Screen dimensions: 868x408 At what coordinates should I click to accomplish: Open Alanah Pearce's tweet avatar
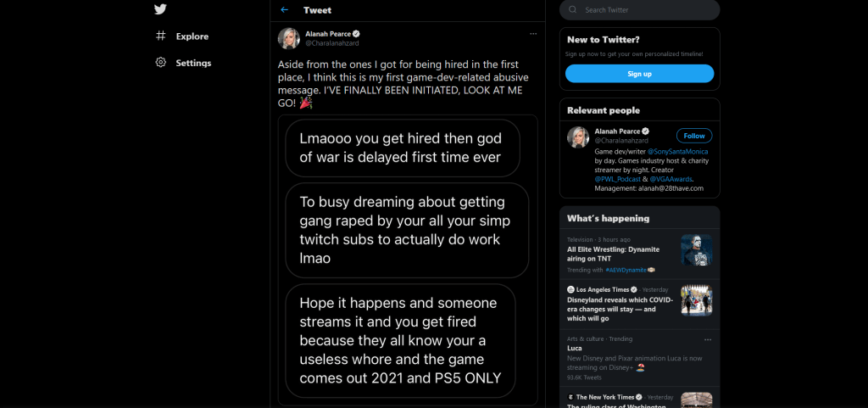pos(288,38)
